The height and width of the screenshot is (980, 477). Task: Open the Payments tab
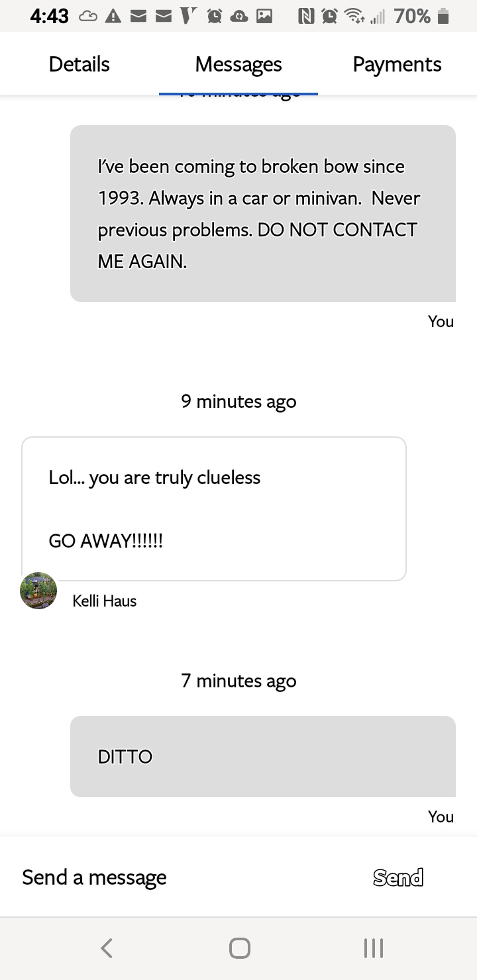point(397,64)
